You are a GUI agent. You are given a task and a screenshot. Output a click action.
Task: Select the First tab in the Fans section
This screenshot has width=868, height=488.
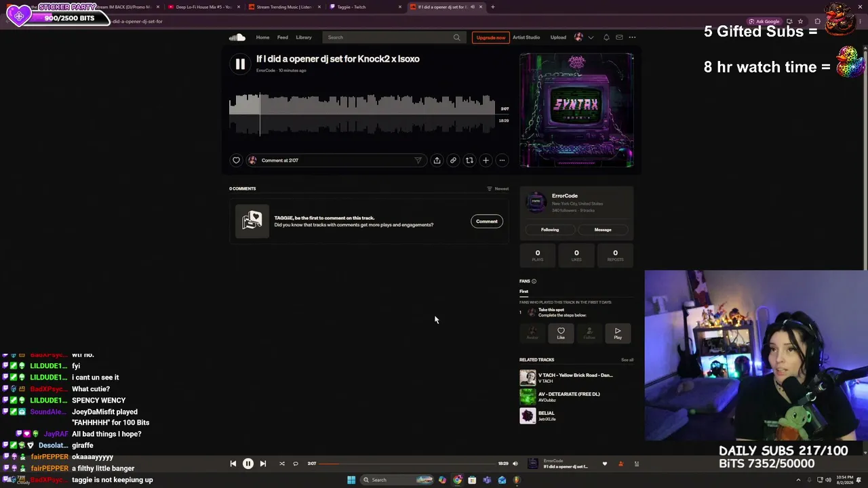click(x=524, y=291)
